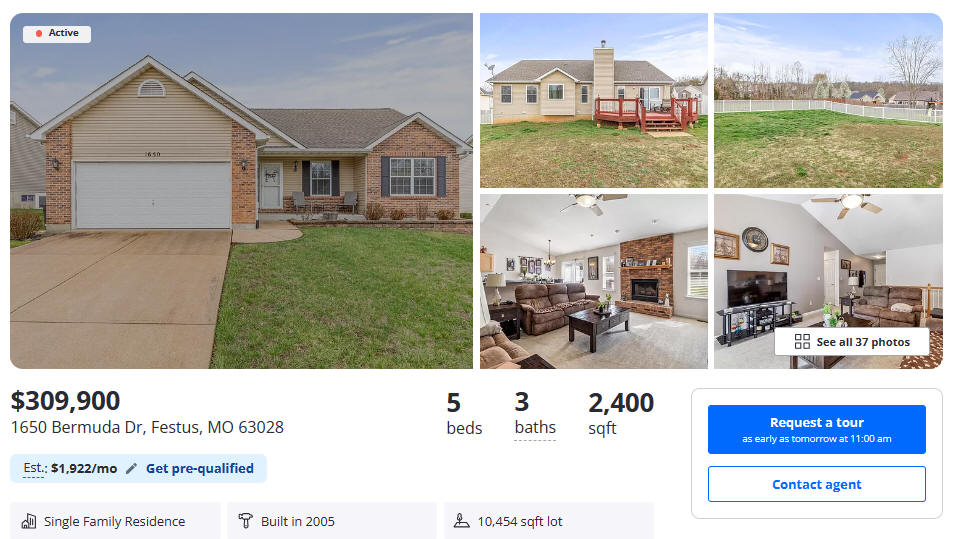Click the Request a tour button

tap(816, 430)
